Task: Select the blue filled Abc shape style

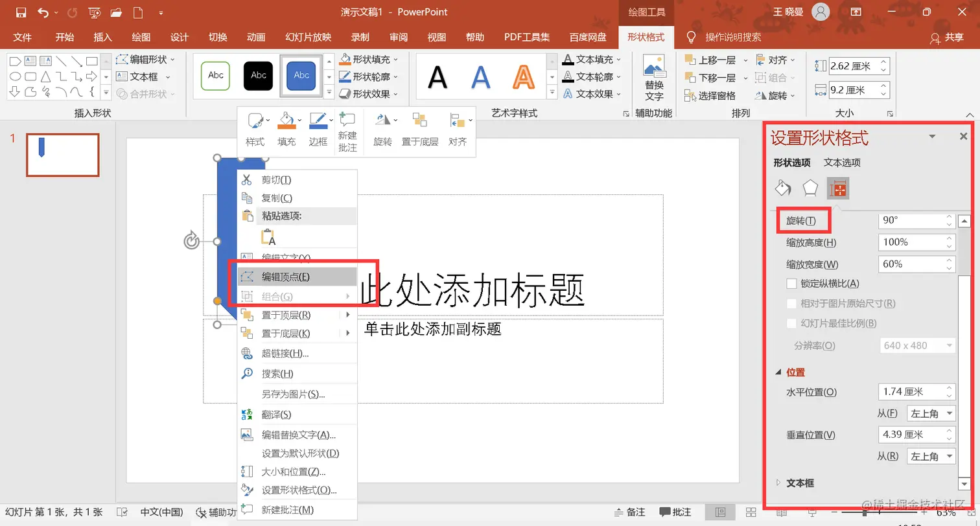Action: click(301, 76)
